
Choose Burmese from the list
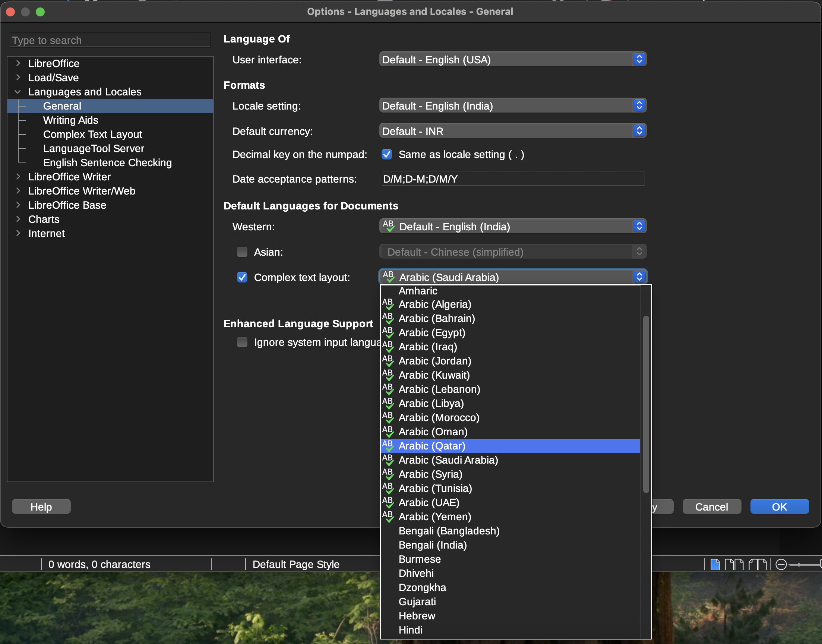tap(510, 559)
